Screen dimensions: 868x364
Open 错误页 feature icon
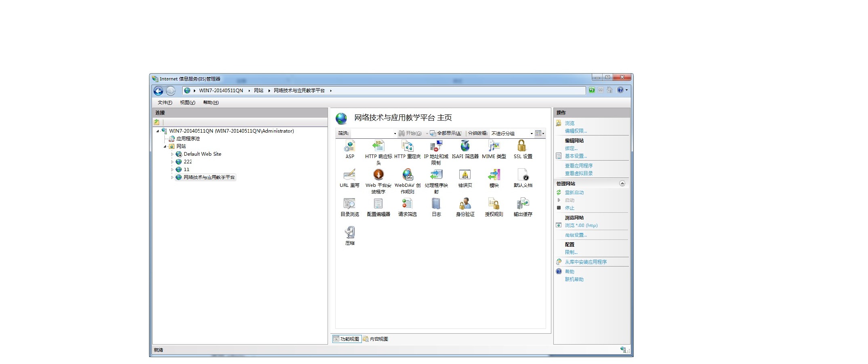click(465, 178)
